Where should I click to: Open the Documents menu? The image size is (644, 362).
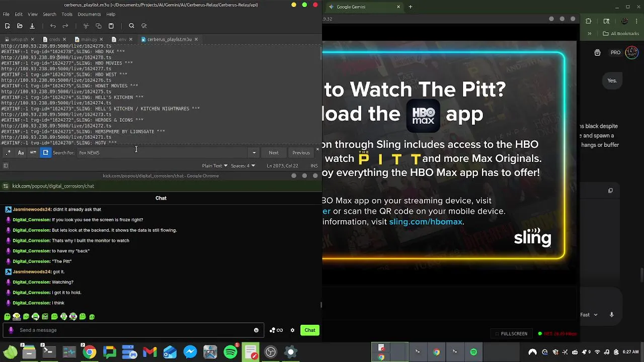pyautogui.click(x=89, y=14)
